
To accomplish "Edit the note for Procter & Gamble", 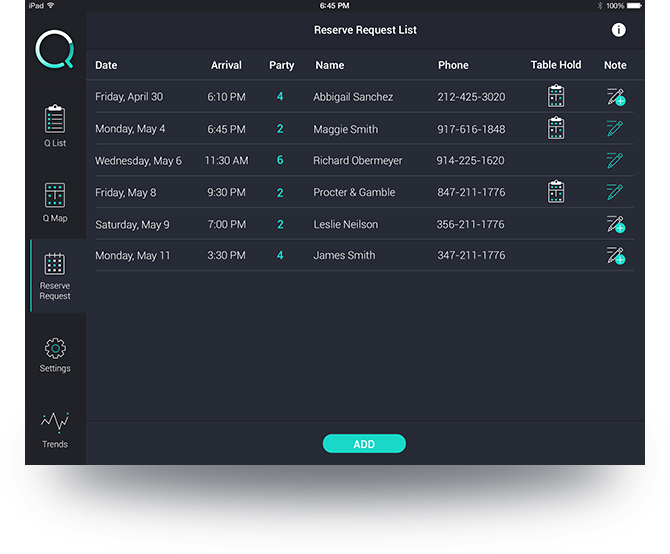I will (615, 192).
